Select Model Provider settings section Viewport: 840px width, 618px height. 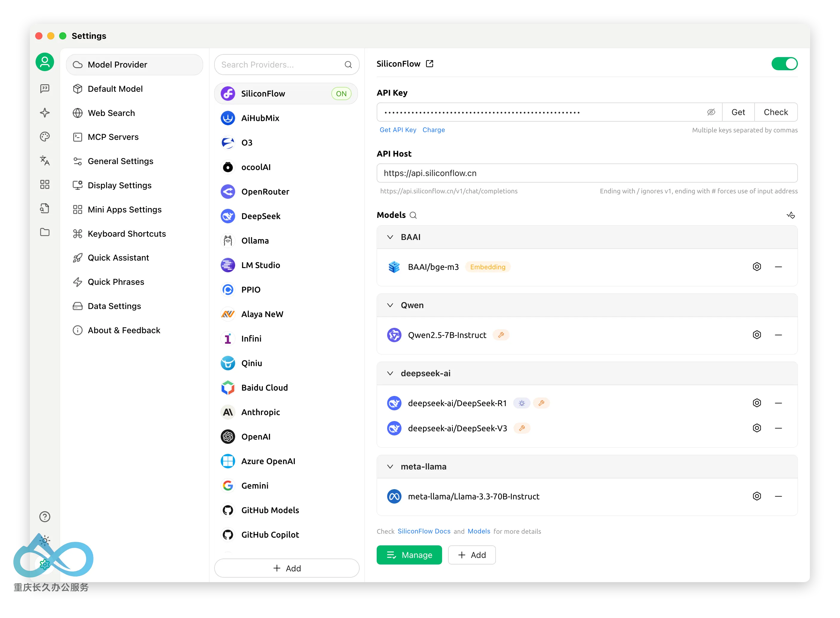coord(135,65)
